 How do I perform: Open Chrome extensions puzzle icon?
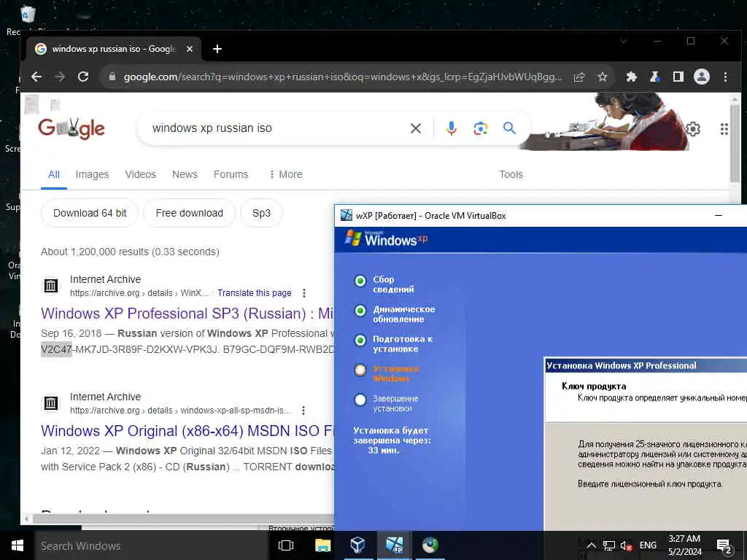(x=631, y=77)
